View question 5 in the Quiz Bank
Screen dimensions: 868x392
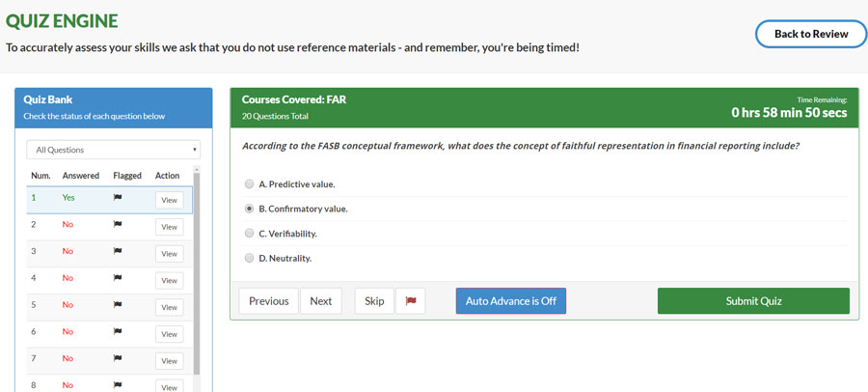tap(170, 307)
